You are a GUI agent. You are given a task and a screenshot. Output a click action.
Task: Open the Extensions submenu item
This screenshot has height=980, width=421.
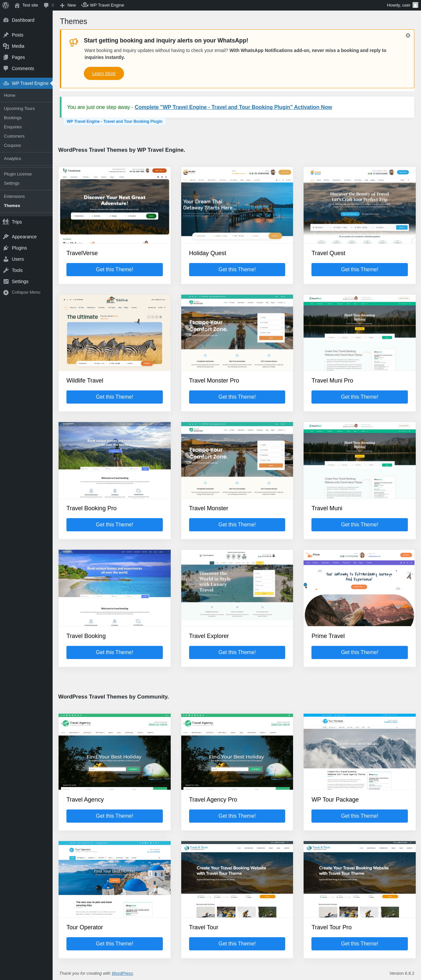[14, 197]
